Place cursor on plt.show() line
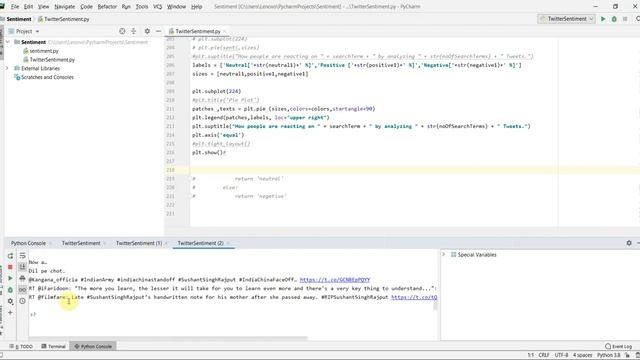 [209, 152]
